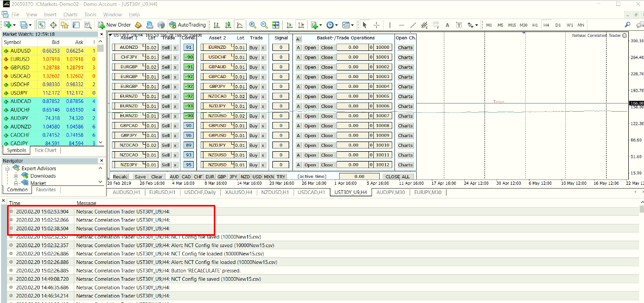Toggle the AutoTrading button
Image resolution: width=644 pixels, height=303 pixels.
pos(187,25)
